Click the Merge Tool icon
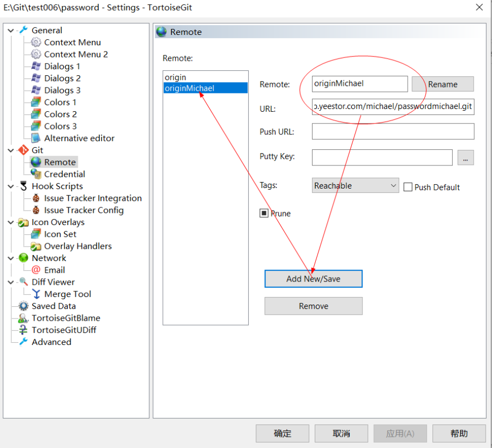492x448 pixels. pos(37,294)
